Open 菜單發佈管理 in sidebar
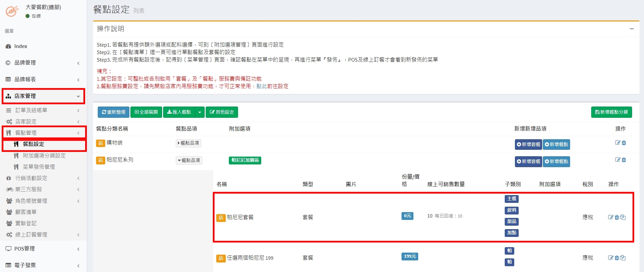Viewport: 644px width, 272px height. (x=38, y=167)
